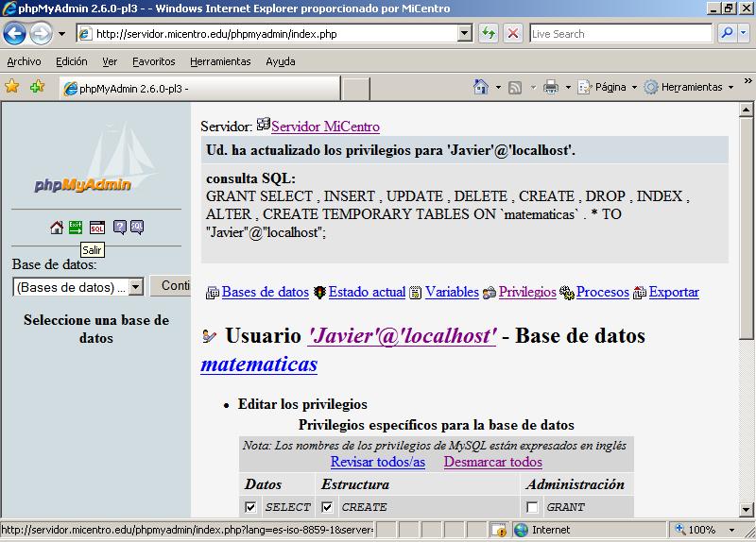
Task: Uncheck the SELECT privilege checkbox
Action: tap(250, 507)
